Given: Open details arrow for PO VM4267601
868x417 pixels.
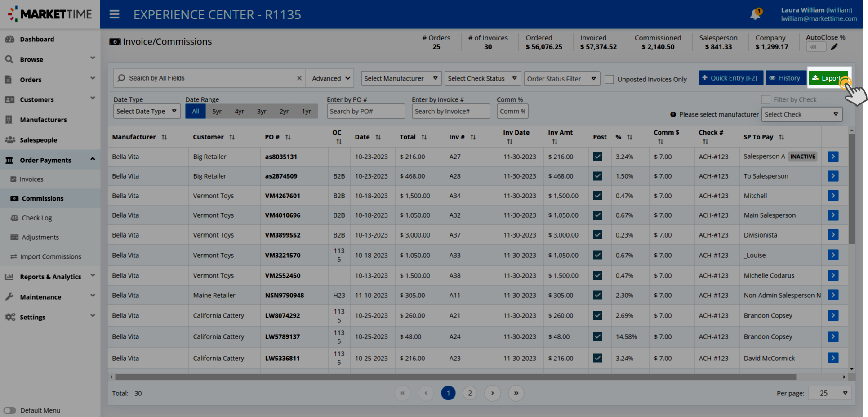Looking at the screenshot, I should [x=833, y=196].
